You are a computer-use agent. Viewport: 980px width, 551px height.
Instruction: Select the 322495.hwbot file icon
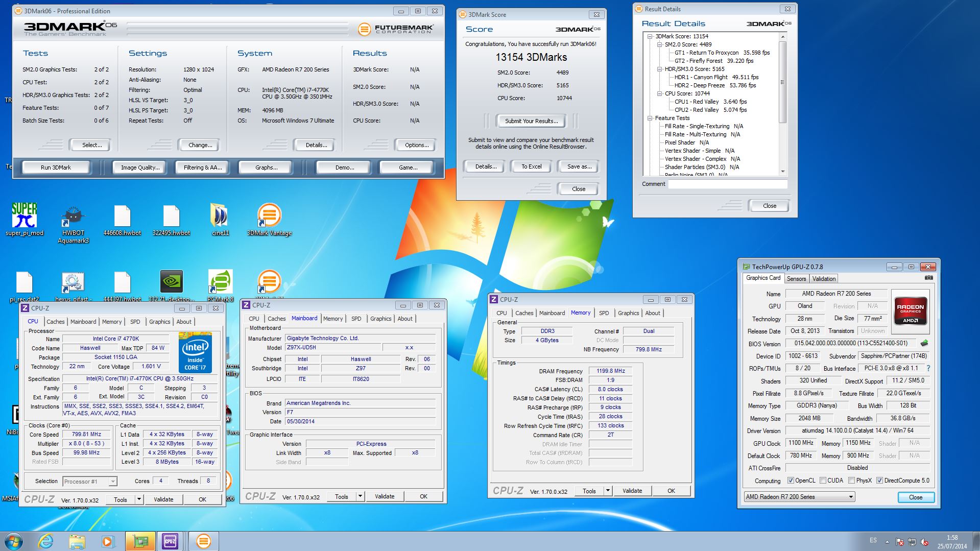pyautogui.click(x=171, y=221)
